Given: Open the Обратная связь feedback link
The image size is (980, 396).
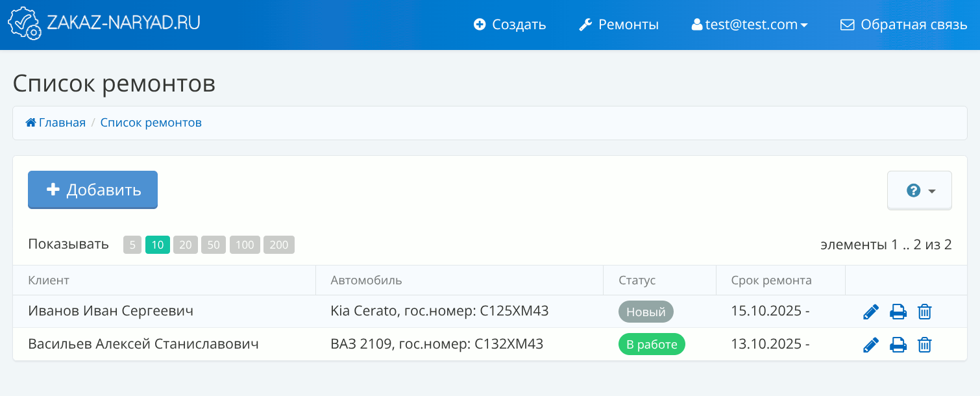Looking at the screenshot, I should click(x=903, y=25).
